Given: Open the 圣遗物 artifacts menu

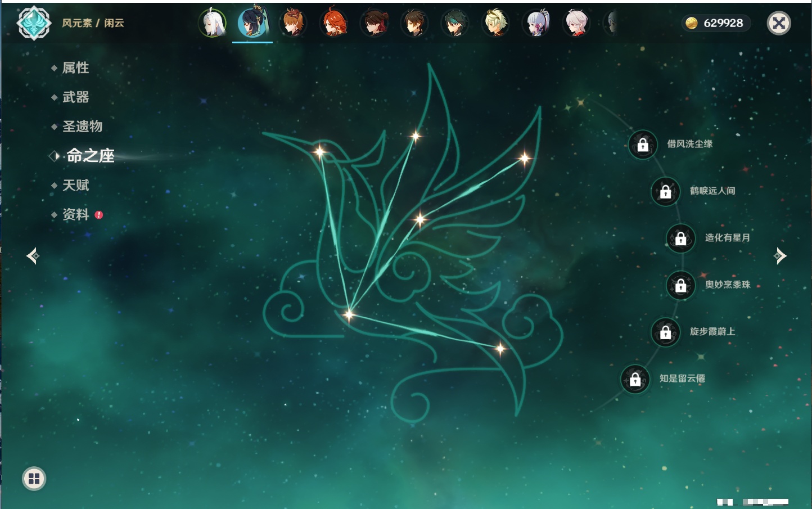Looking at the screenshot, I should 82,127.
